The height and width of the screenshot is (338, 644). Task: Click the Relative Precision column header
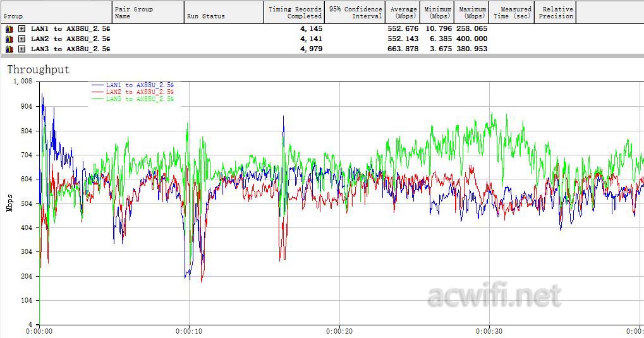click(x=556, y=13)
